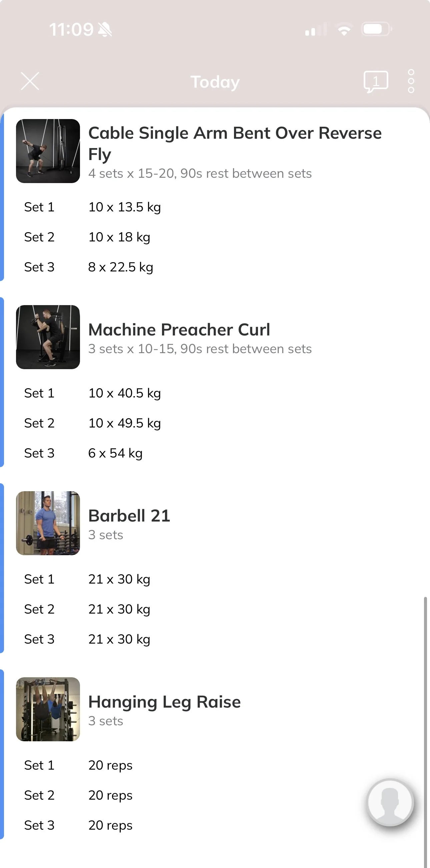Open the three-dot more options menu

tap(411, 81)
